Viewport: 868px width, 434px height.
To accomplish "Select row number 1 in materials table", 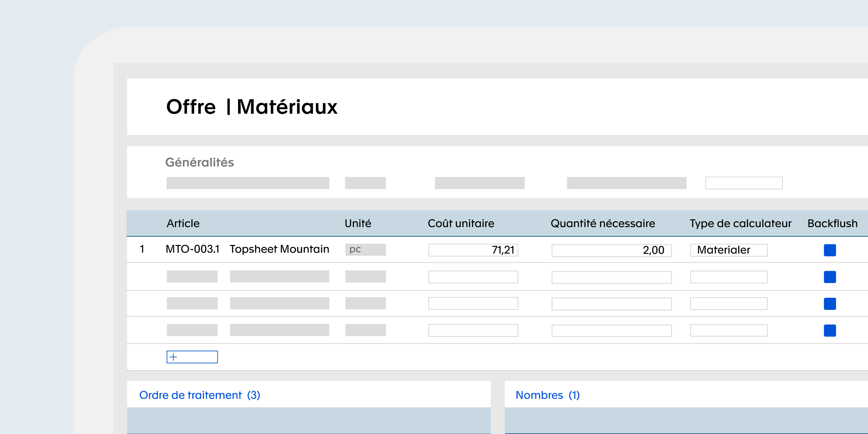I will [142, 249].
